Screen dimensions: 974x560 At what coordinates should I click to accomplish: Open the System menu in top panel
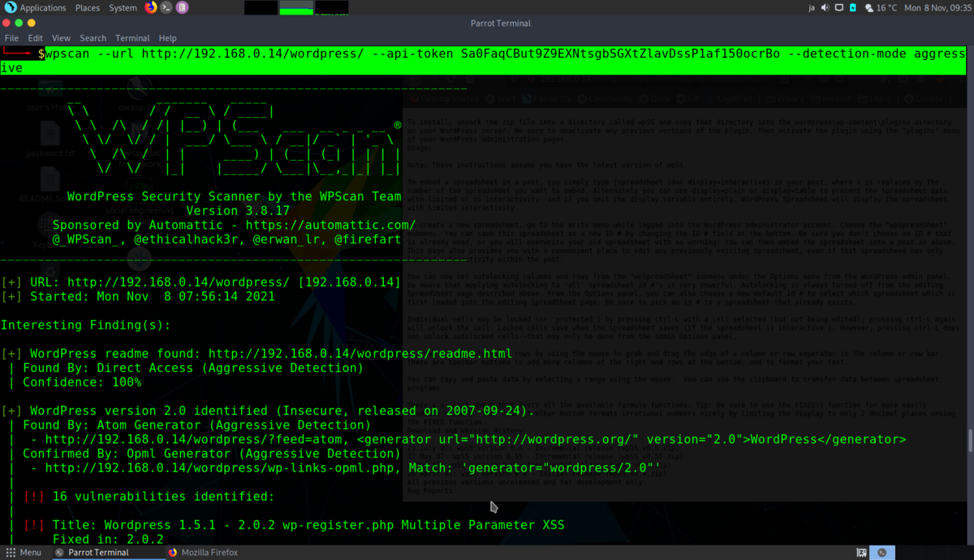click(x=123, y=7)
